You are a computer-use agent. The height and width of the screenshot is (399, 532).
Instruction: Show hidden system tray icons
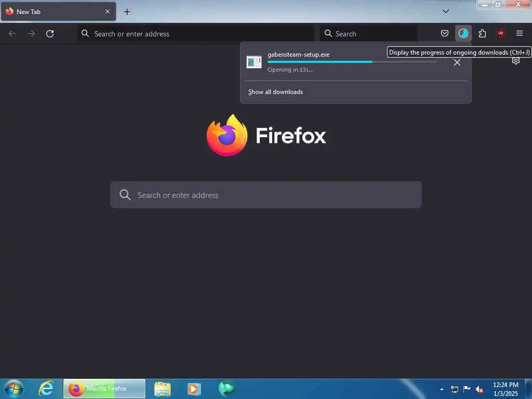click(442, 389)
